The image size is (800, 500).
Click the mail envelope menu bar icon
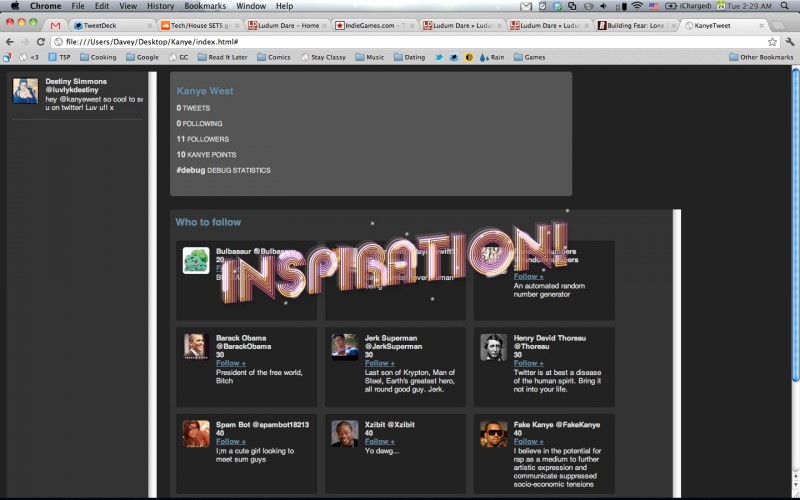[526, 6]
